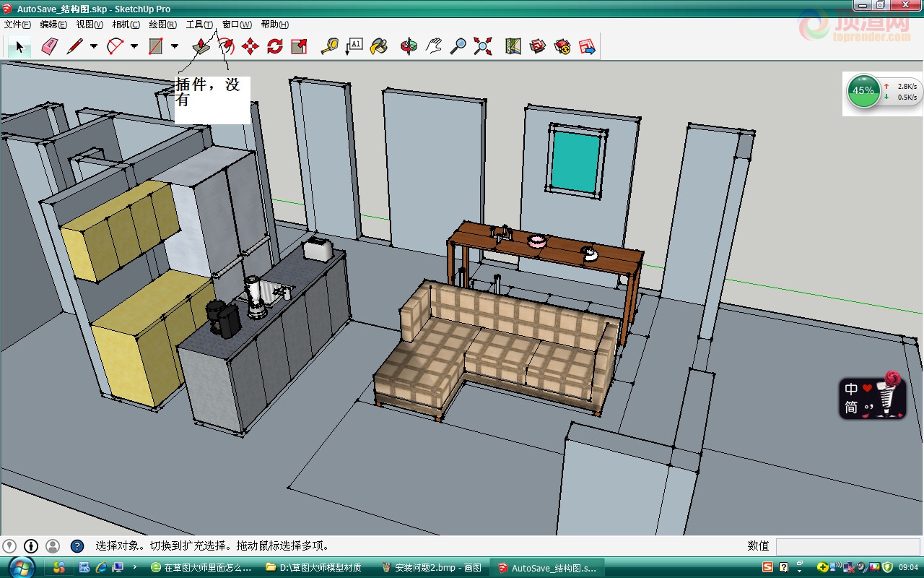
Task: Select the Rectangle shape tool
Action: (x=155, y=47)
